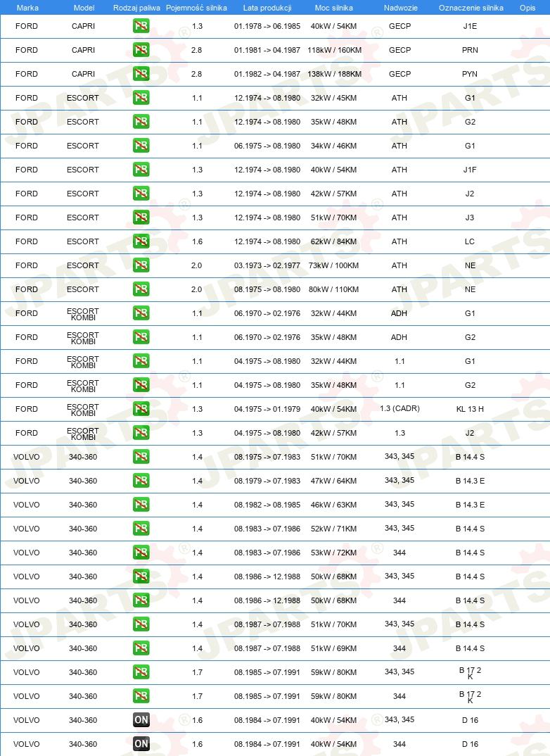Click ON diesel icon in Volvo D 16 343, 345 row
Viewport: 550px width, 756px height.
tap(141, 720)
